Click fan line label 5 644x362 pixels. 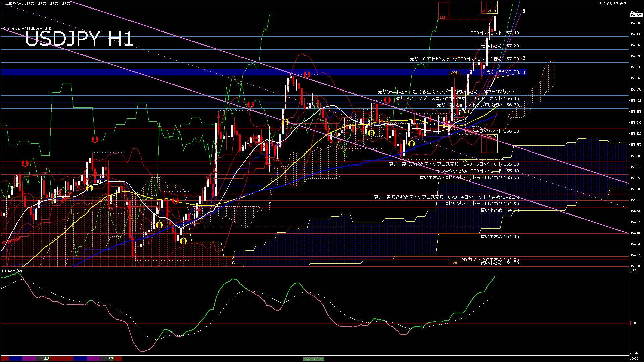click(x=524, y=11)
